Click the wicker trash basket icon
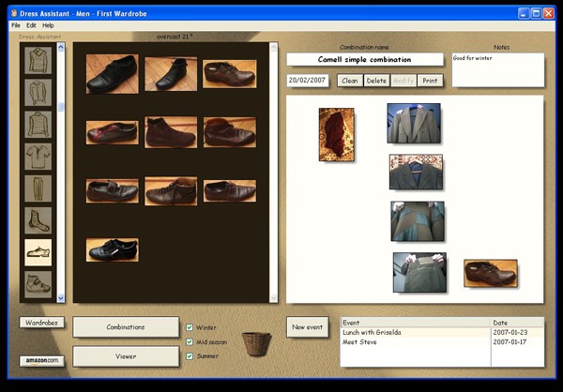Screen dimensions: 563x392 point(256,344)
